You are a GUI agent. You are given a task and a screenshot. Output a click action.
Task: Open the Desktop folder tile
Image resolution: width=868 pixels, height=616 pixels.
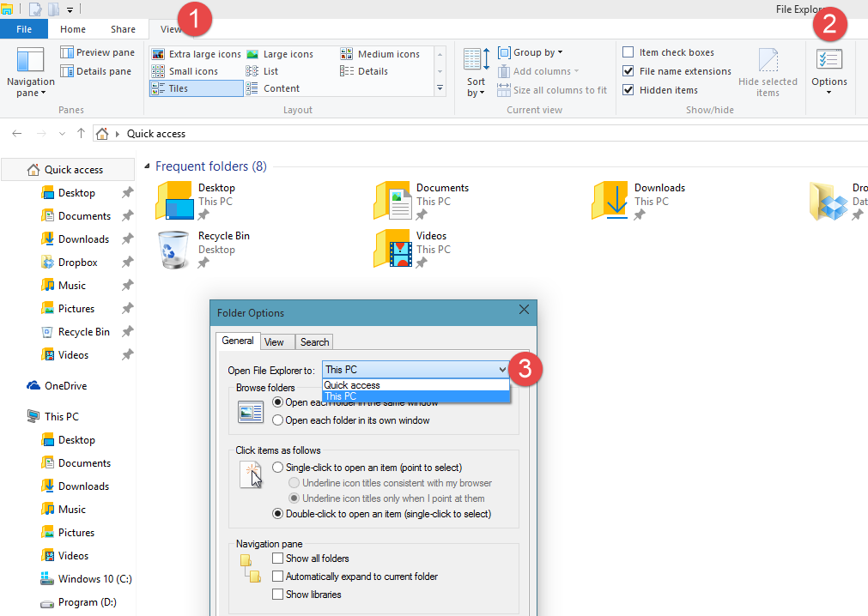[197, 202]
